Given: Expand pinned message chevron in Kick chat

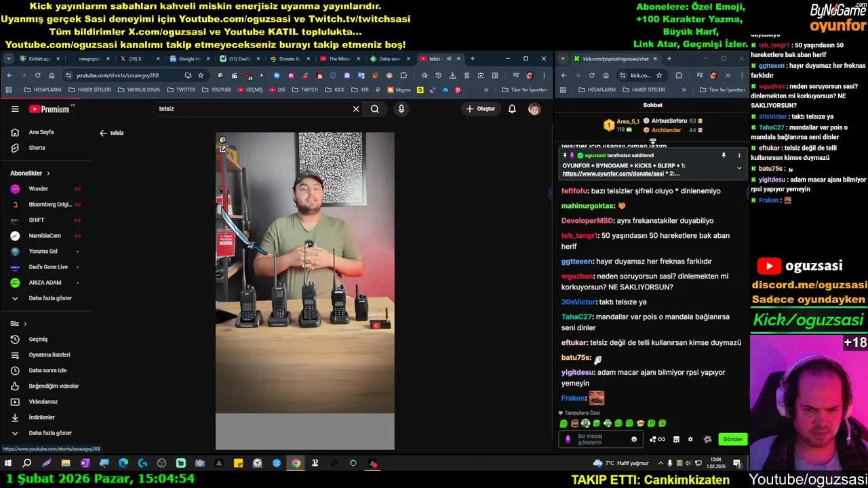Looking at the screenshot, I should (739, 167).
